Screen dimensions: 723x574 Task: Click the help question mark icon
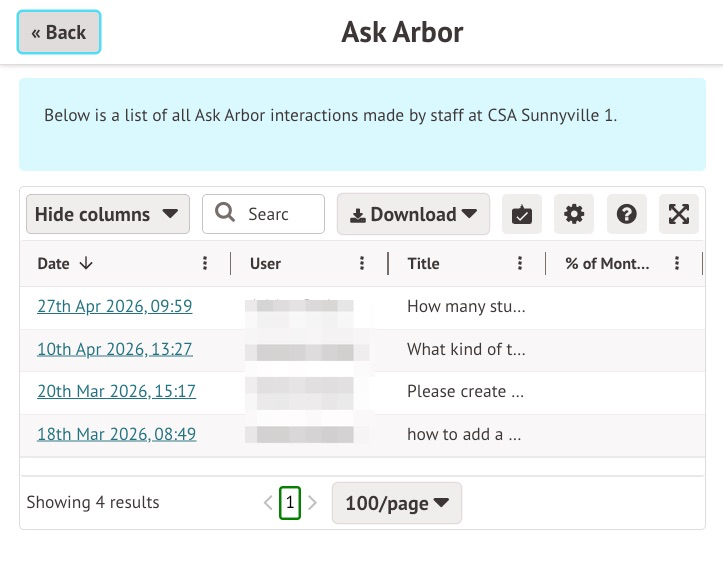(x=626, y=214)
